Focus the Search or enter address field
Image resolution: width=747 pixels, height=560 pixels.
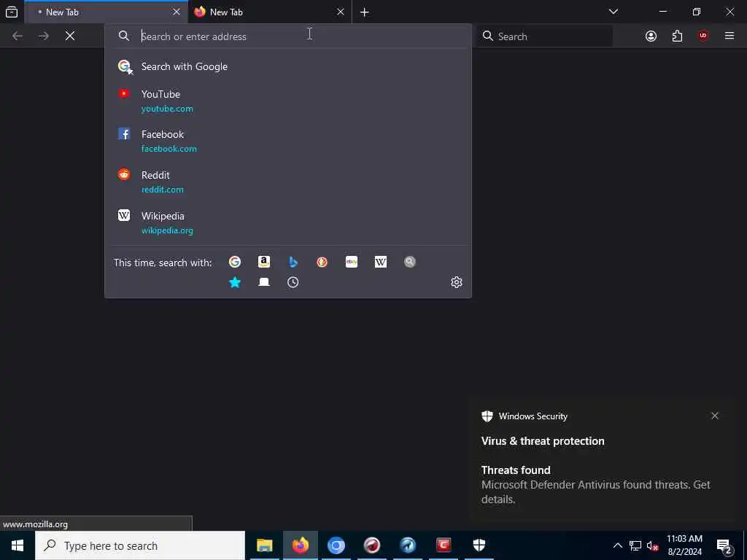coord(287,36)
